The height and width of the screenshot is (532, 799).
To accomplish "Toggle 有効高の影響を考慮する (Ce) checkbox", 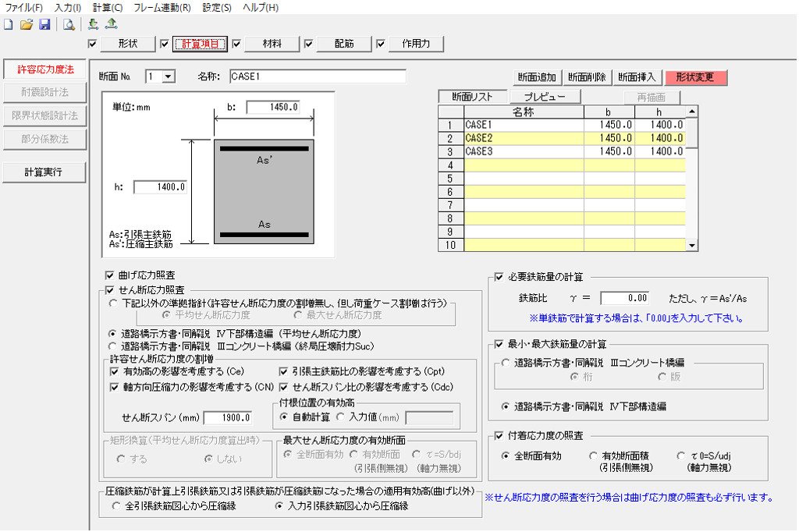I will pos(115,371).
